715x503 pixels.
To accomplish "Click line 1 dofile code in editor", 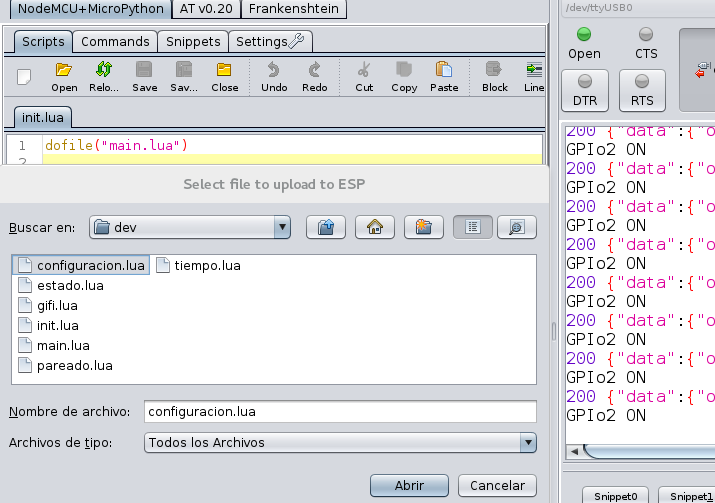I will (x=116, y=145).
